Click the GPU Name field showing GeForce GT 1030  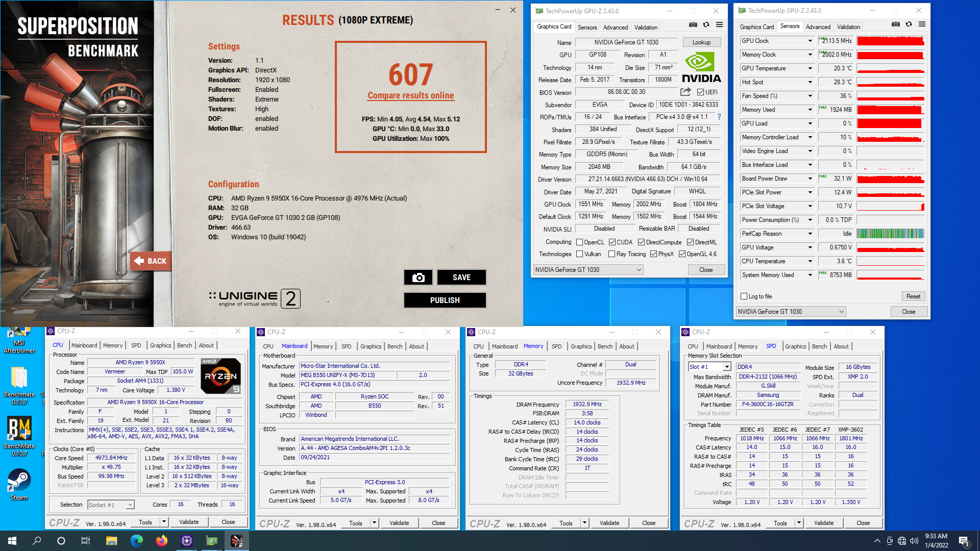(626, 42)
